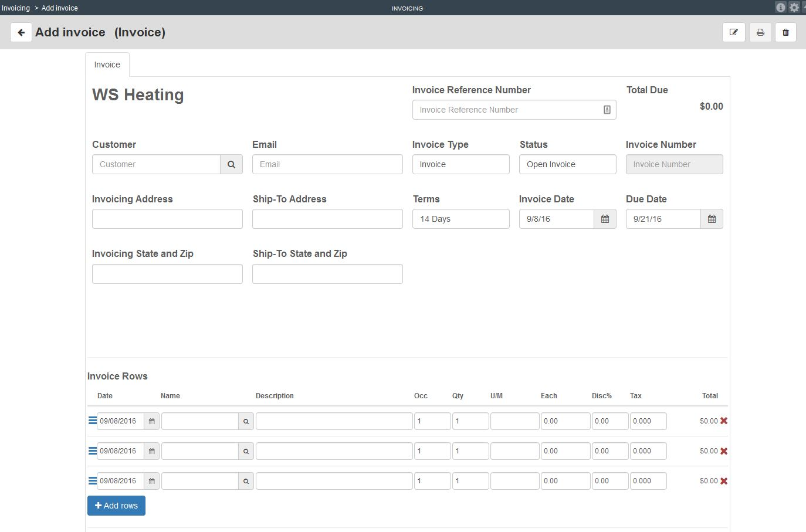The image size is (806, 532).
Task: Click the back arrow button
Action: click(21, 32)
